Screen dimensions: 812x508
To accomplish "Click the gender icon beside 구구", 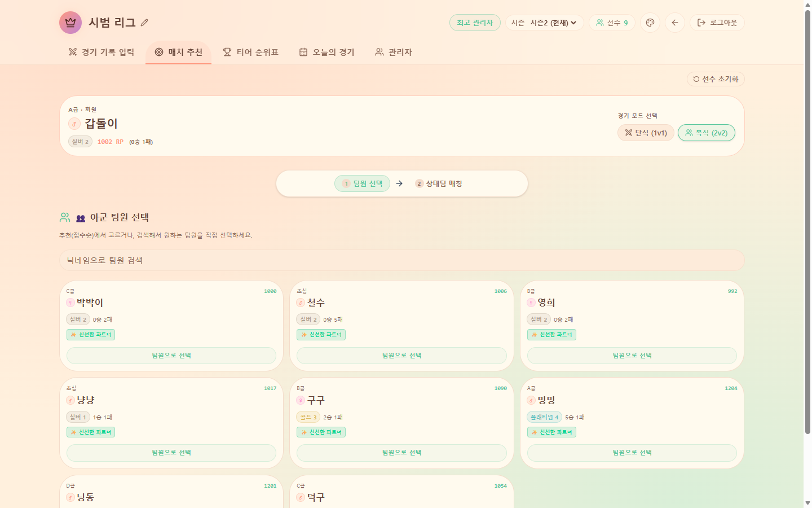I will click(301, 400).
